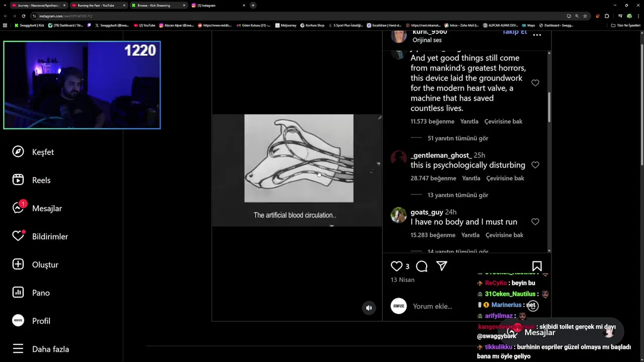
Task: Open goats_guy profile from username
Action: point(427,212)
